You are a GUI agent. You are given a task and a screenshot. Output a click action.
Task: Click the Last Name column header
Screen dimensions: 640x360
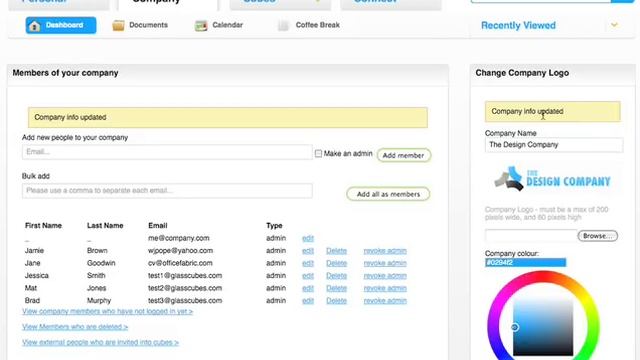pos(105,226)
